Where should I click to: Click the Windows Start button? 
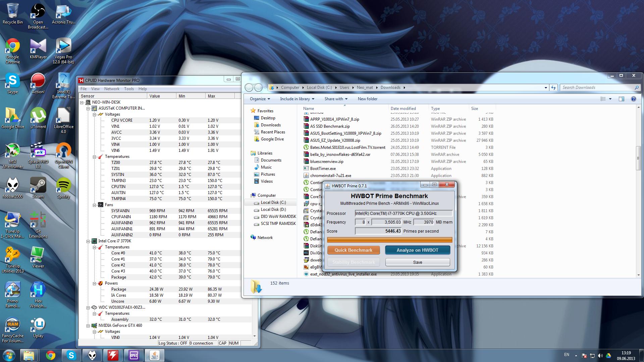pyautogui.click(x=9, y=355)
